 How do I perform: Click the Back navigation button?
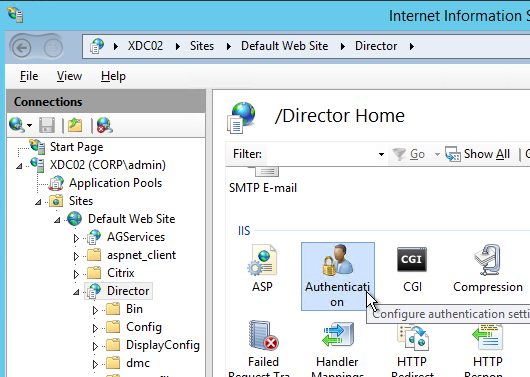click(22, 48)
